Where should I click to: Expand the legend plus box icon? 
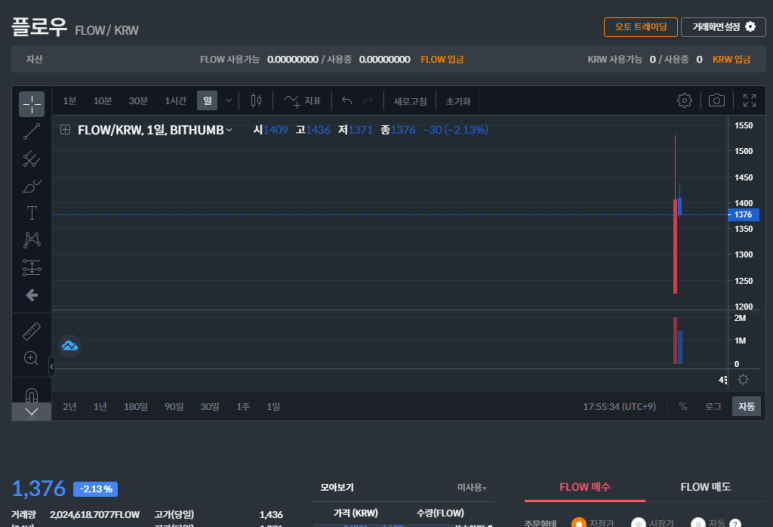[x=65, y=130]
